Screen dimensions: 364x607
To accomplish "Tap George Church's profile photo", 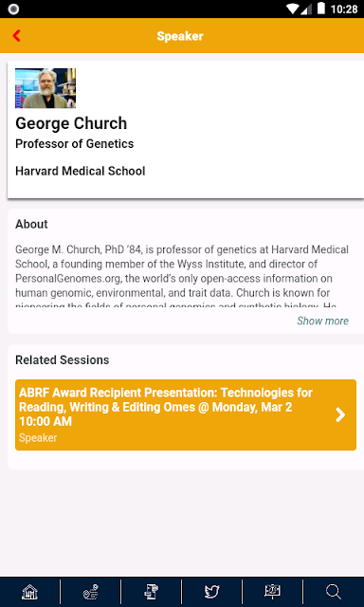I will pyautogui.click(x=45, y=88).
